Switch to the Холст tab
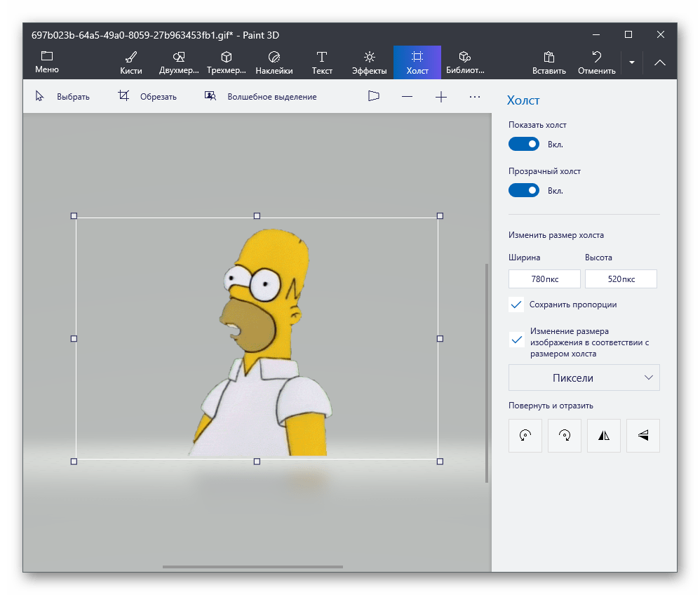 pyautogui.click(x=417, y=62)
